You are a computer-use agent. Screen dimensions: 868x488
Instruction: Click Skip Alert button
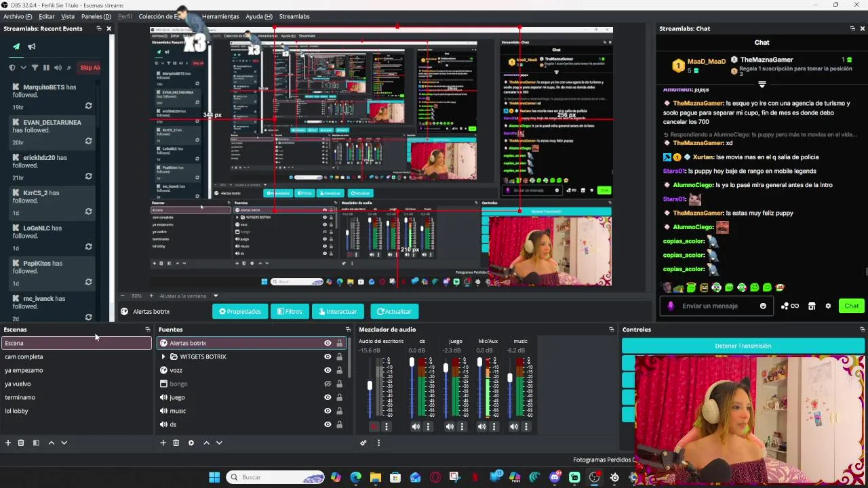pyautogui.click(x=90, y=68)
